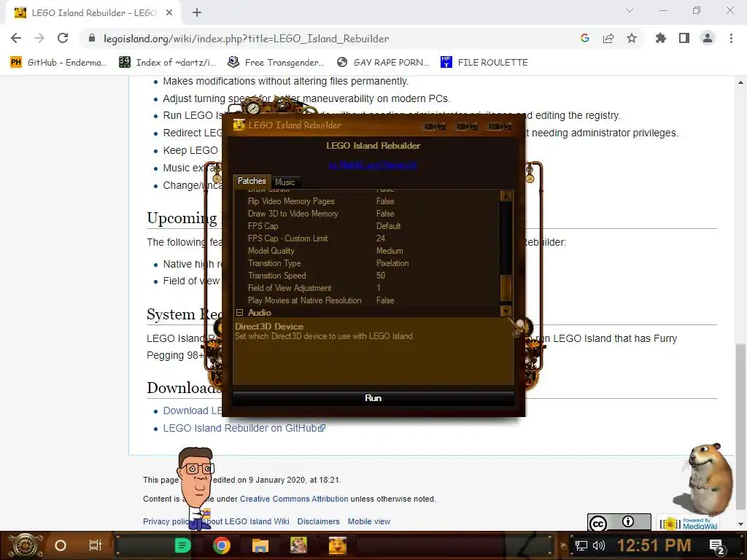
Task: Open LEGO Island Rebuilder taskbar icon
Action: [337, 545]
